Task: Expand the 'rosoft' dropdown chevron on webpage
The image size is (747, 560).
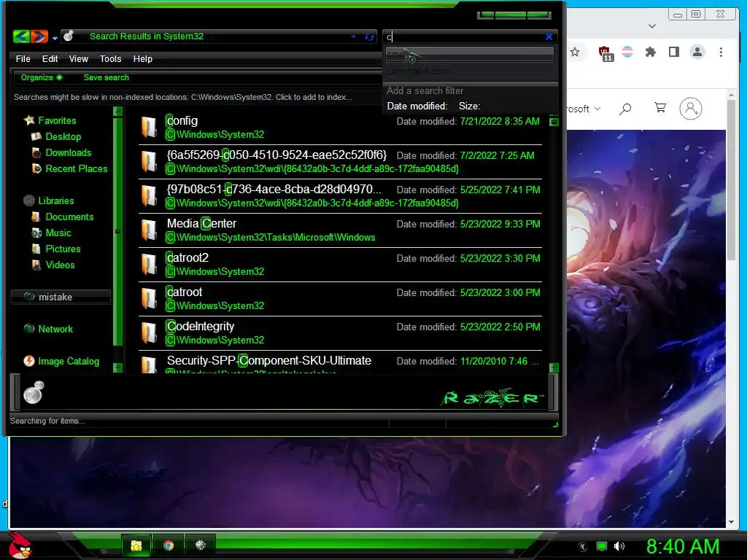Action: pos(597,109)
